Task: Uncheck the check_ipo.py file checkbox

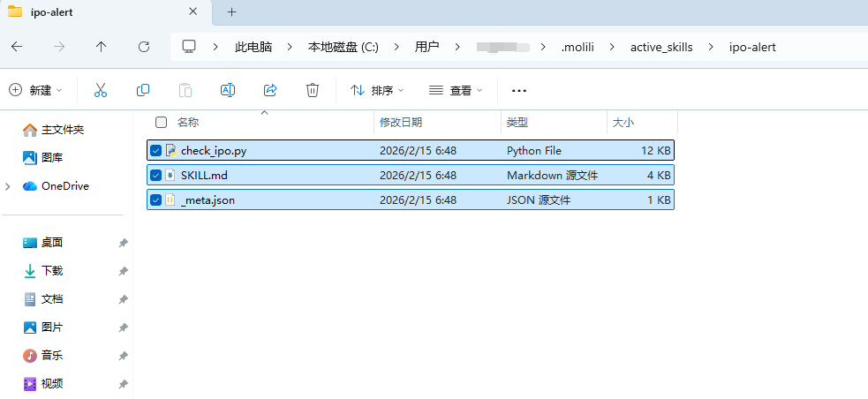Action: coord(156,151)
